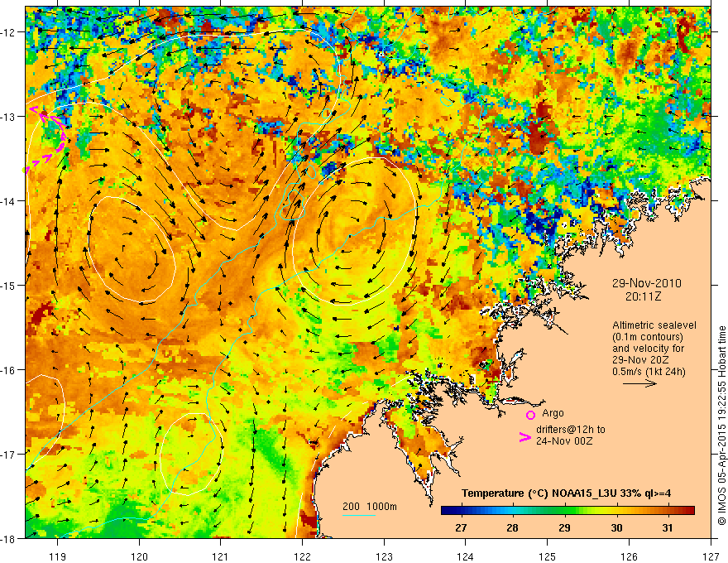
Task: Click the cyan bathymetry legend line under 200 1000m
Action: [x=359, y=515]
